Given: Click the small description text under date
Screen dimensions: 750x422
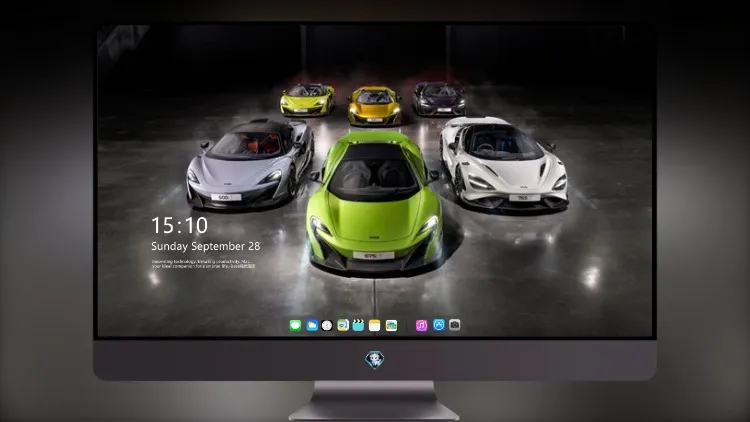Looking at the screenshot, I should tap(203, 264).
